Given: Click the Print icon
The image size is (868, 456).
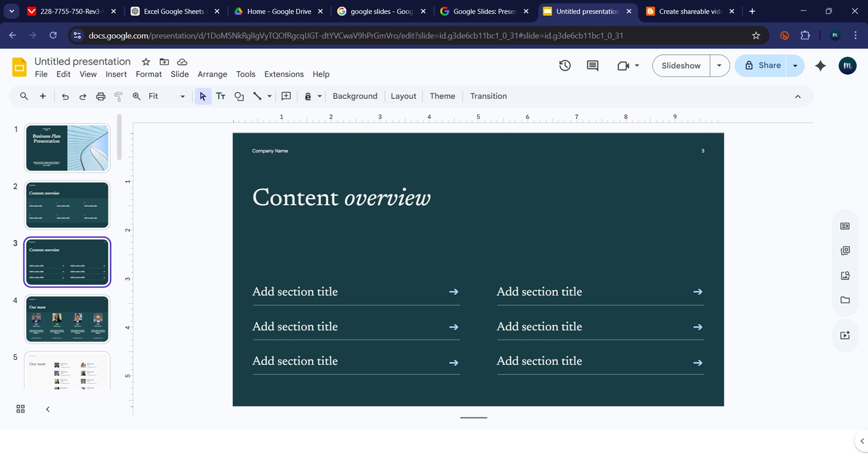Looking at the screenshot, I should point(100,96).
